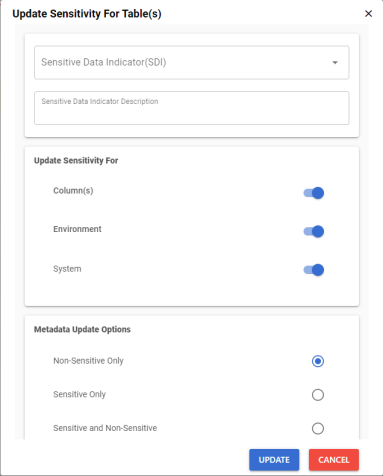Screen dimensions: 383x476
Task: Click the Non-Sensitive Only label
Action: click(88, 361)
